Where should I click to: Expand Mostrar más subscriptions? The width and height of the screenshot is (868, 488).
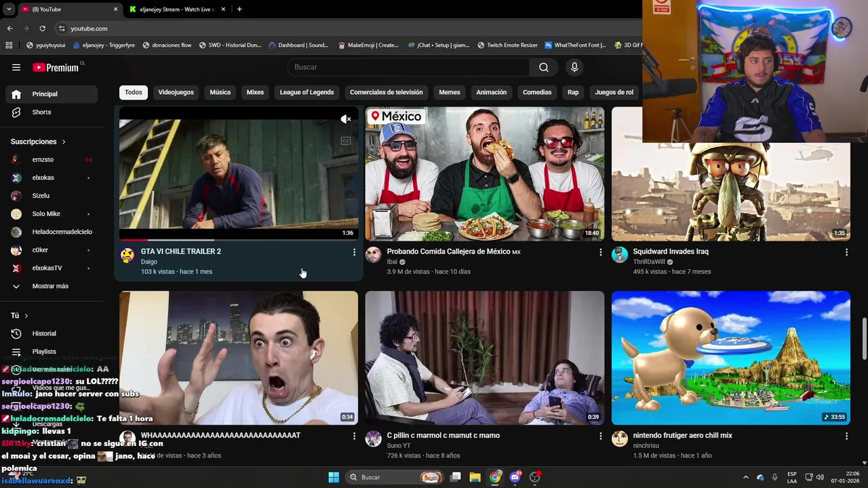point(52,286)
